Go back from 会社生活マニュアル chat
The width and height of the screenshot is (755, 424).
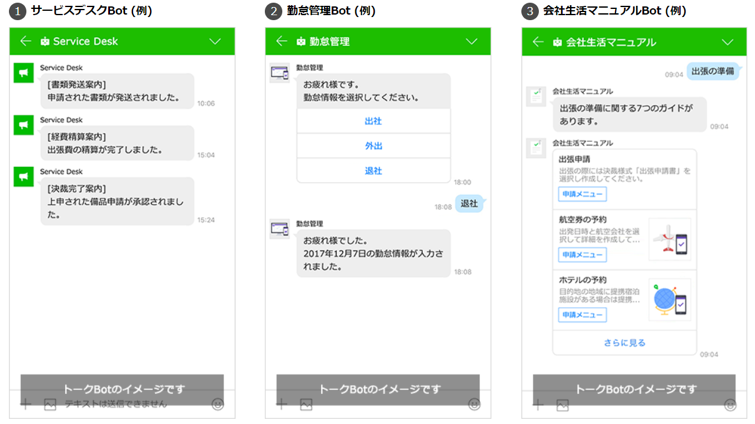(x=538, y=42)
